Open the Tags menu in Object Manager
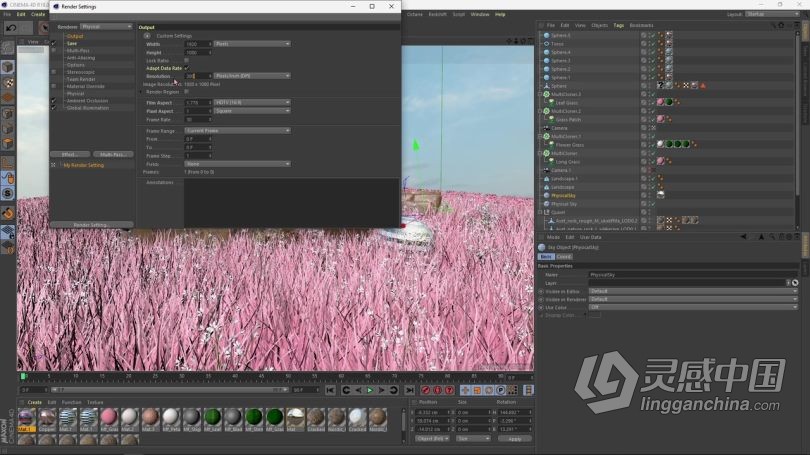Viewport: 810px width, 455px height. [618, 25]
